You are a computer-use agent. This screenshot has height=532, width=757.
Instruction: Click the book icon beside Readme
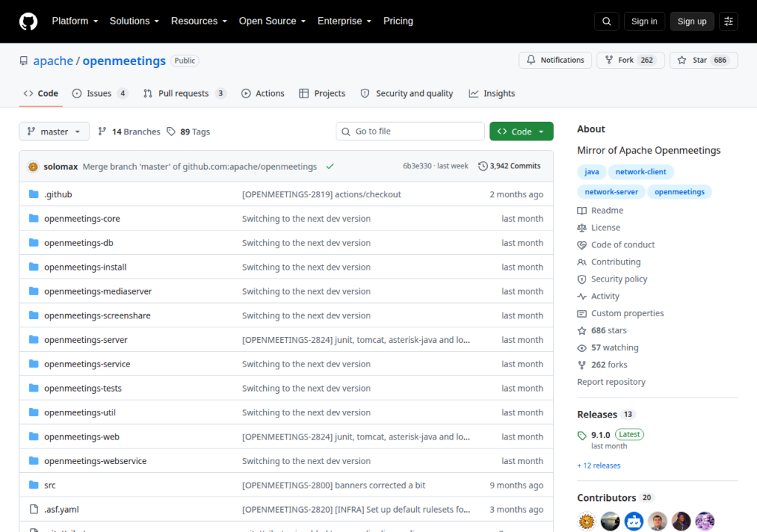pyautogui.click(x=582, y=211)
